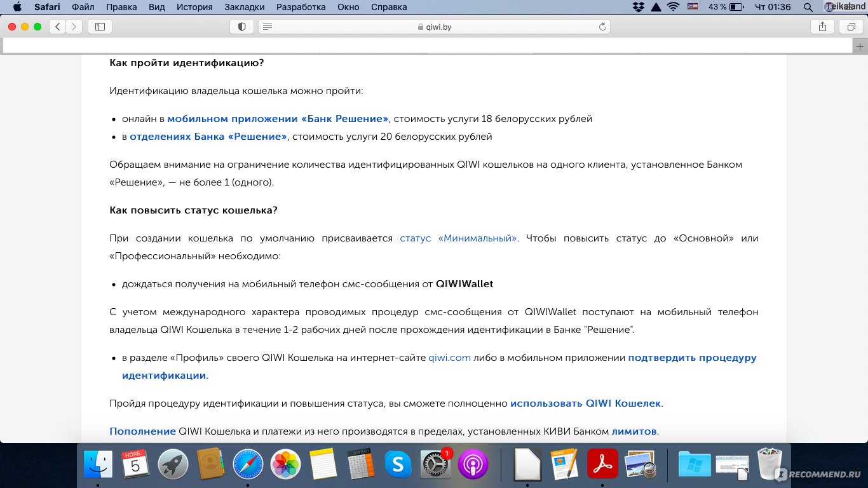The height and width of the screenshot is (488, 868).
Task: Click heading Как пройти идентификацию?
Action: (x=186, y=63)
